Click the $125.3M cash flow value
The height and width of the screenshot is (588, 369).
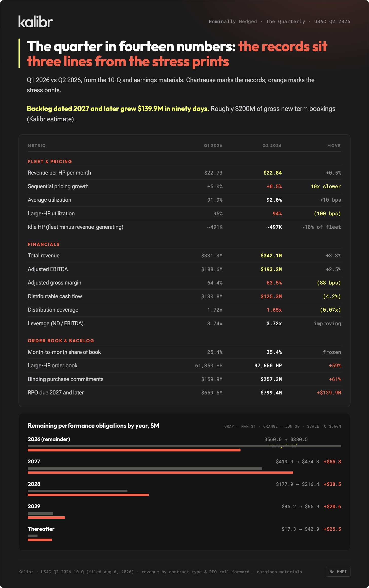[x=271, y=296]
